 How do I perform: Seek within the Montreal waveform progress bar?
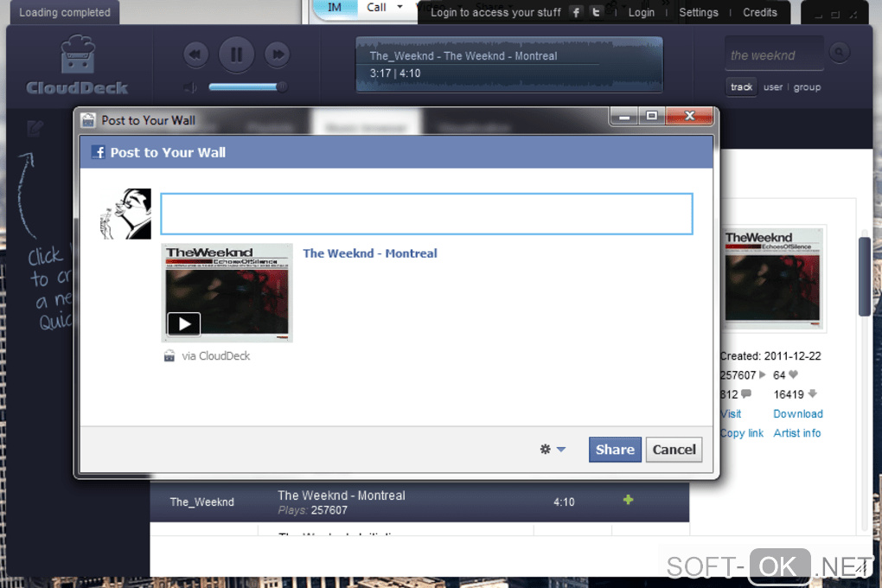pyautogui.click(x=509, y=65)
